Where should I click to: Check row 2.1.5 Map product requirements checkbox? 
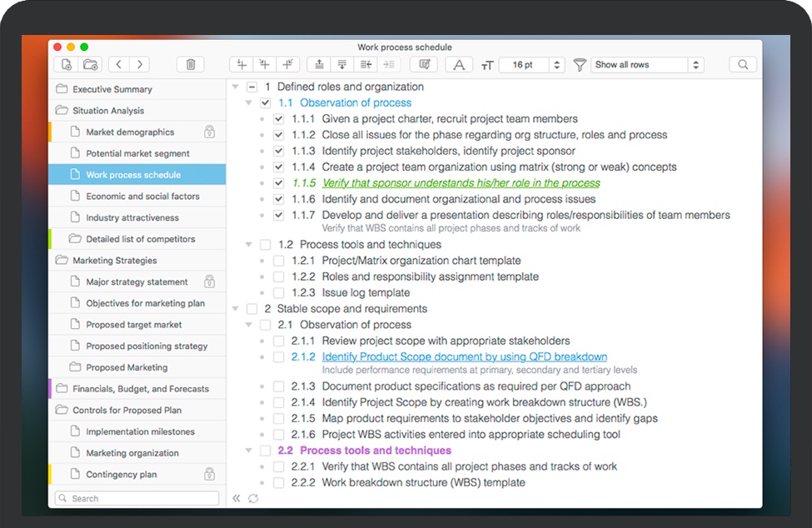pos(278,418)
